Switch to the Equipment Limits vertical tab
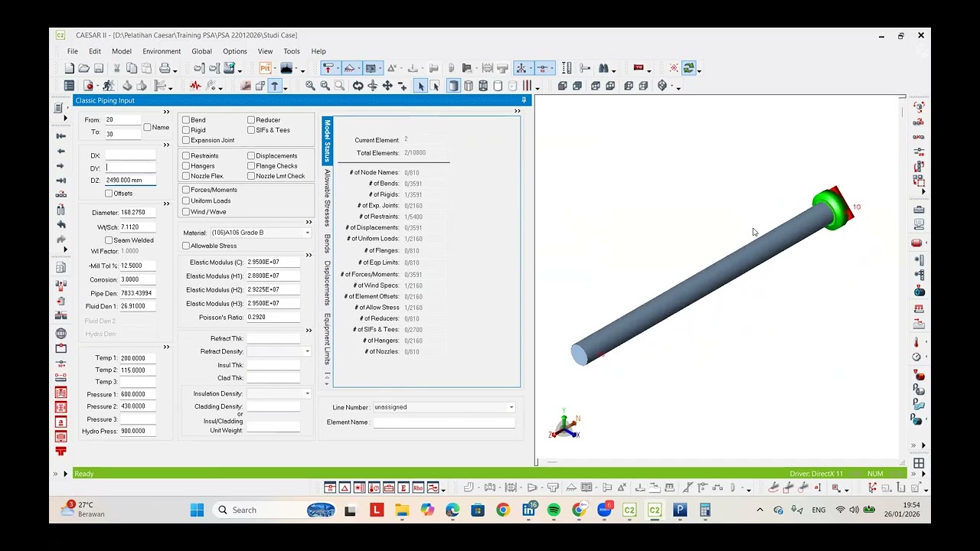This screenshot has height=551, width=980. [327, 339]
